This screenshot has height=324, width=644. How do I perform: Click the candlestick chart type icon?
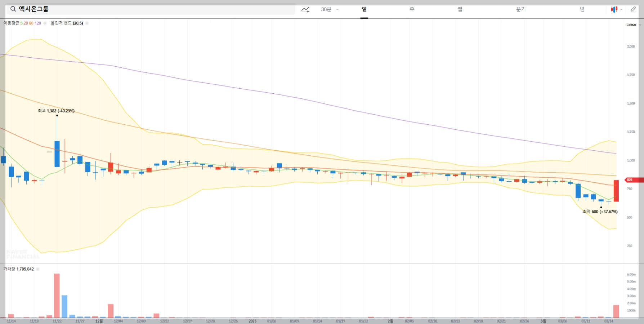[614, 9]
